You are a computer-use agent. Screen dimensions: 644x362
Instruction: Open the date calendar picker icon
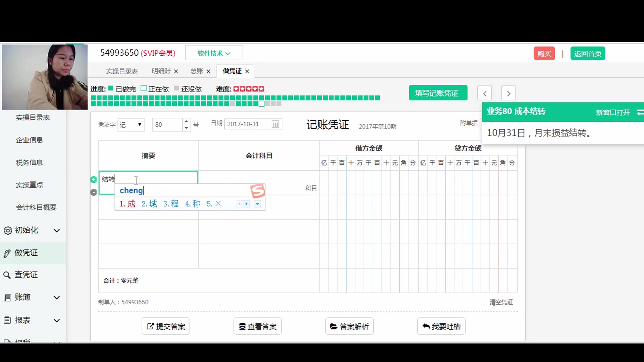pos(275,124)
